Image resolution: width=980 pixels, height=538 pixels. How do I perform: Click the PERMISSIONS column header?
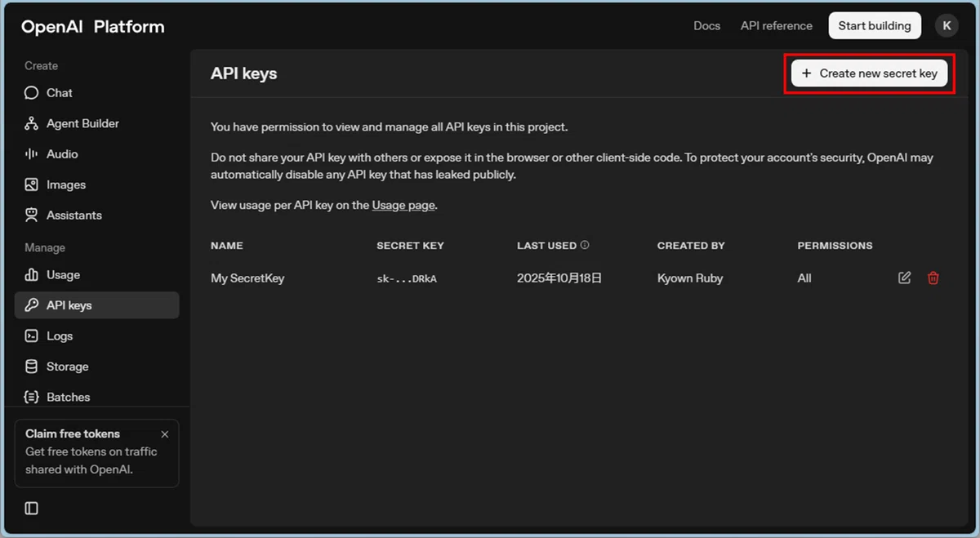pos(835,246)
